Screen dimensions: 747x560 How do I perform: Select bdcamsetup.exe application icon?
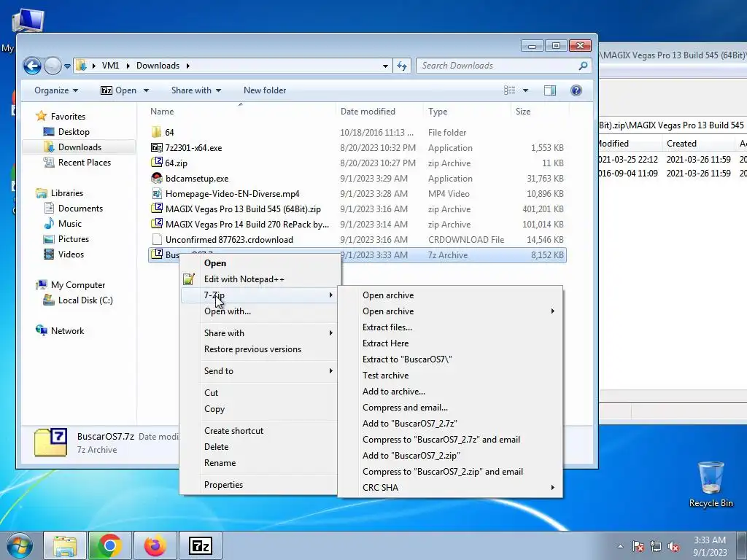[156, 178]
